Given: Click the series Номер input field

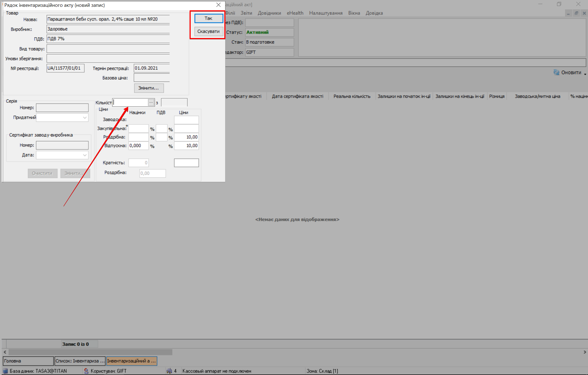Looking at the screenshot, I should (62, 108).
